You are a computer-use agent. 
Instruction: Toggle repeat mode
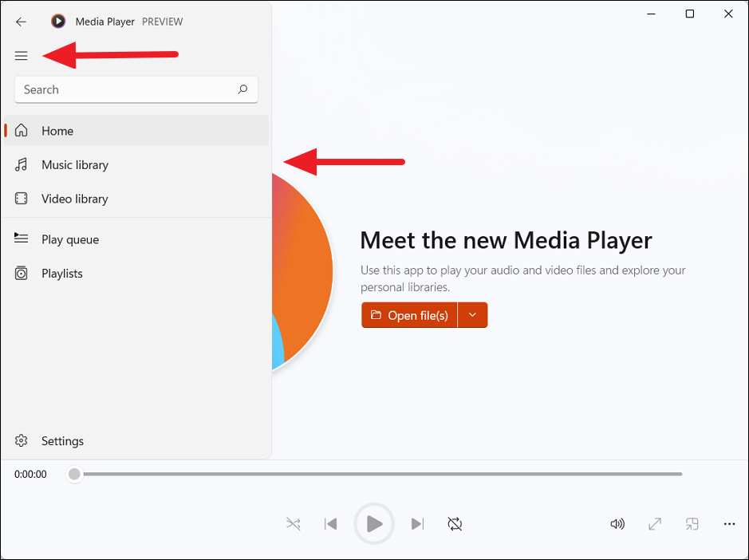(455, 523)
